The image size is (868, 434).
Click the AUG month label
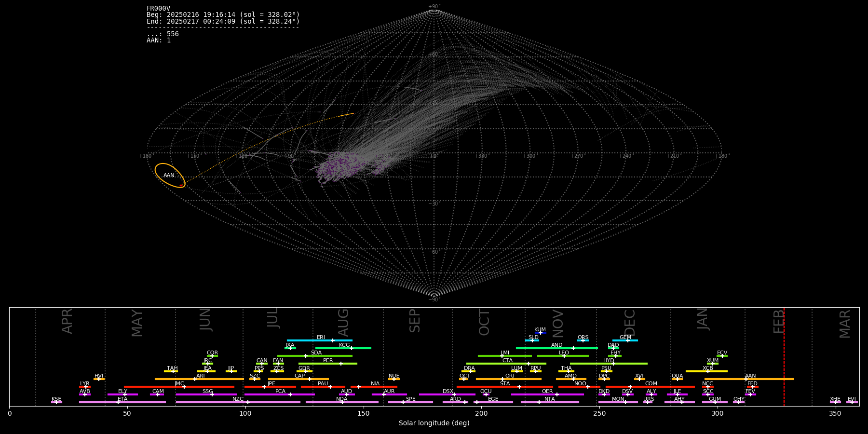tap(343, 322)
